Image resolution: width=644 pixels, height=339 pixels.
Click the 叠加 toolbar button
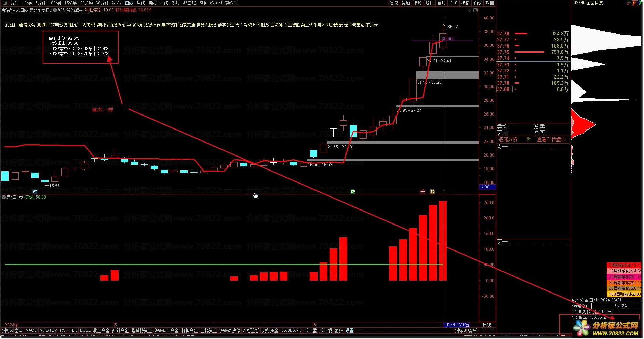coord(406,3)
